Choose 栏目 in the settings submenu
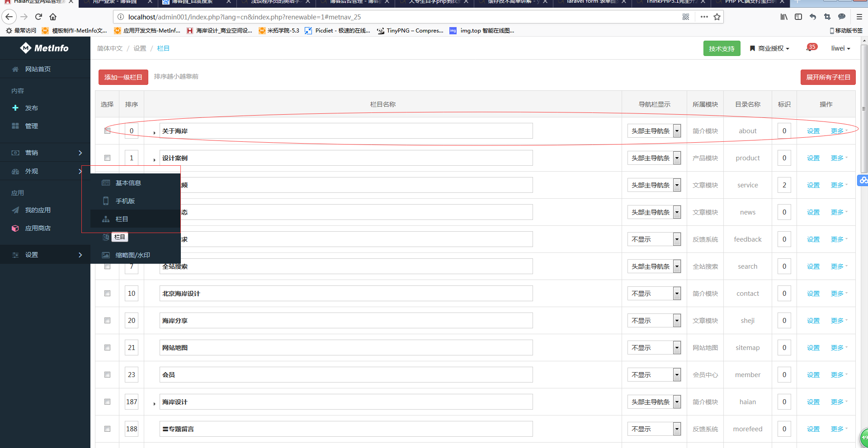 135,219
